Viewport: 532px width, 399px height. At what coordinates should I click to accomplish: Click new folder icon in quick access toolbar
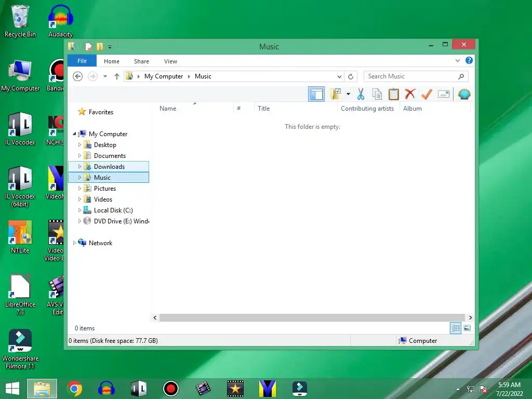[100, 46]
